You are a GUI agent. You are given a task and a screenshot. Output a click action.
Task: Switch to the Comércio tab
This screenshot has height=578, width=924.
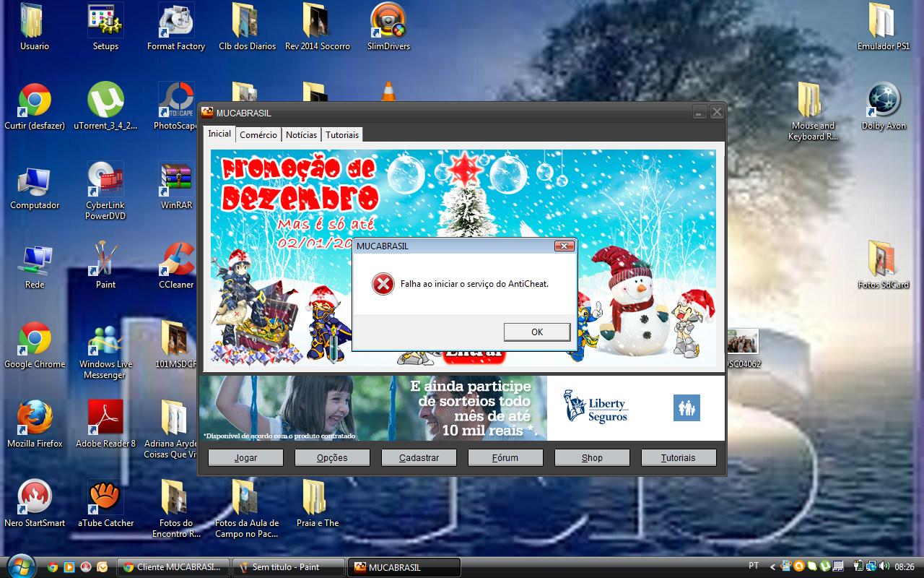point(258,134)
